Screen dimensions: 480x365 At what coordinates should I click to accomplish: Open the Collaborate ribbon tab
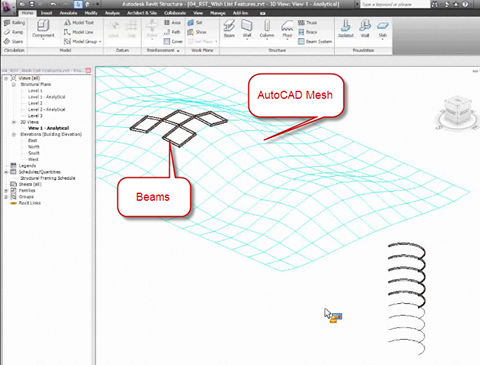(x=175, y=13)
